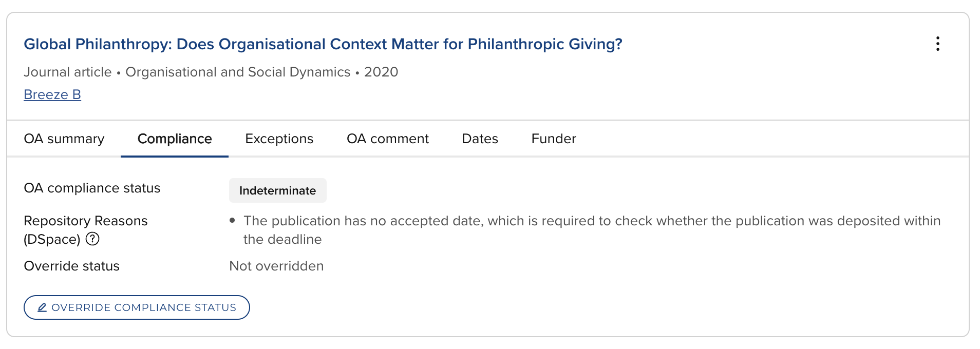Click the OA compliance status label
The image size is (980, 349).
tap(92, 188)
